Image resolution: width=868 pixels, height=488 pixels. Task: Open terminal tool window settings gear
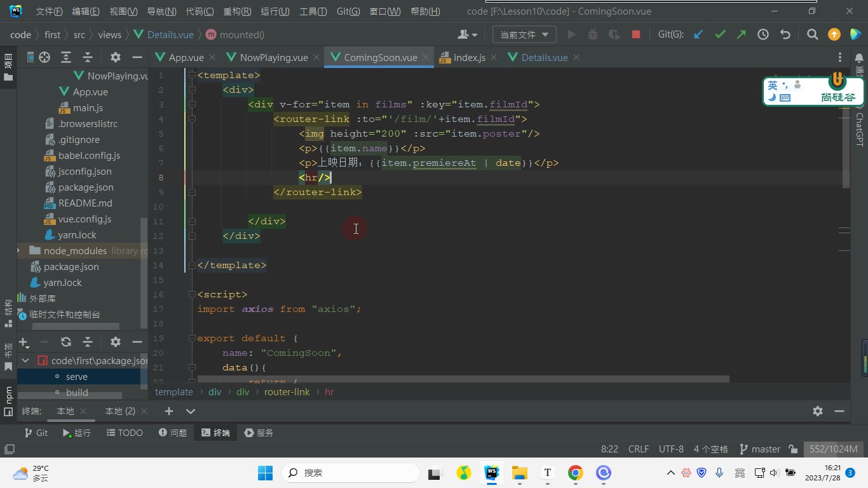(x=818, y=411)
